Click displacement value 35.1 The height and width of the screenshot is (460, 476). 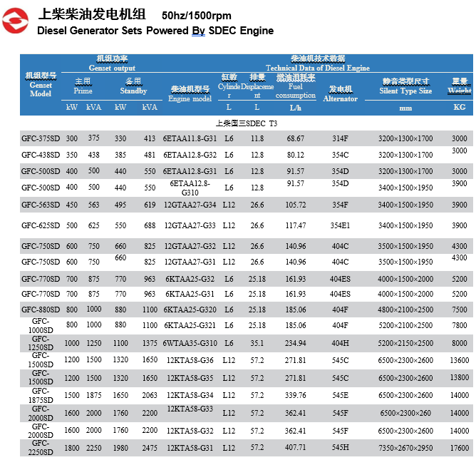pyautogui.click(x=257, y=343)
